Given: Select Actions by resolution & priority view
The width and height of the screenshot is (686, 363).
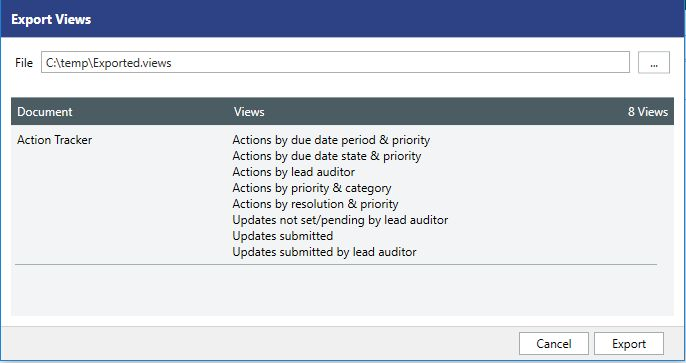Looking at the screenshot, I should 315,204.
